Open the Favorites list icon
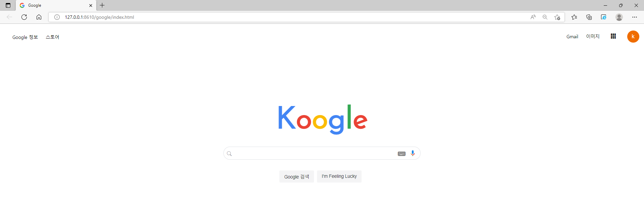 point(574,17)
